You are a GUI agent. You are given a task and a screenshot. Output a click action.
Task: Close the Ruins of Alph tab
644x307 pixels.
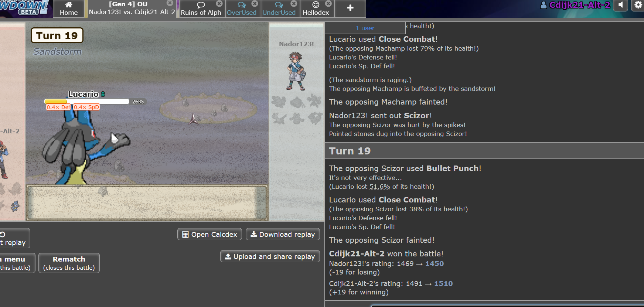point(219,3)
